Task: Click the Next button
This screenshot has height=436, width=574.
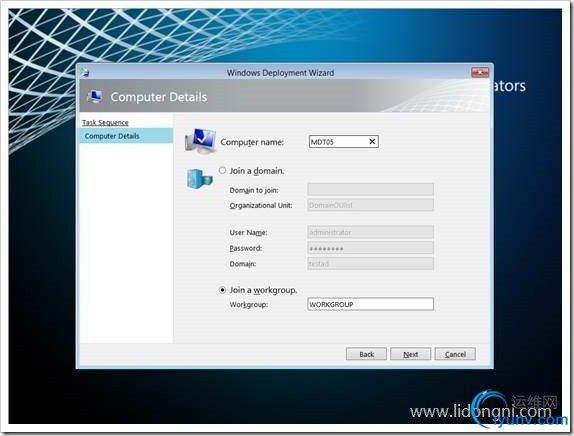Action: click(x=410, y=354)
